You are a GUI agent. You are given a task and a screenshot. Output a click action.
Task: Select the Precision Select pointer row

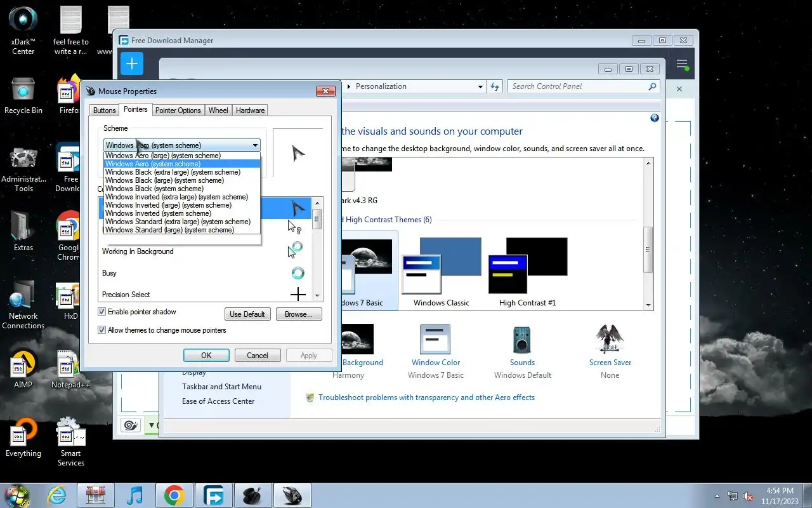pyautogui.click(x=206, y=295)
